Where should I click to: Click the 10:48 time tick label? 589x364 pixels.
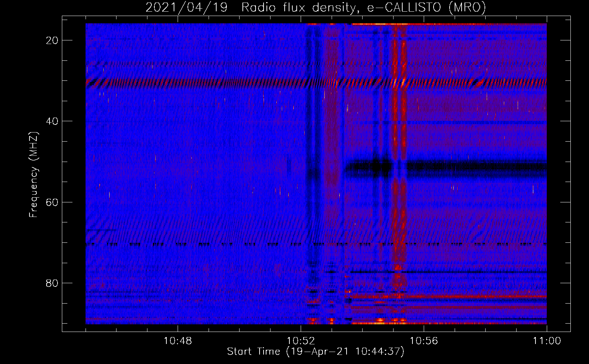[x=178, y=341]
